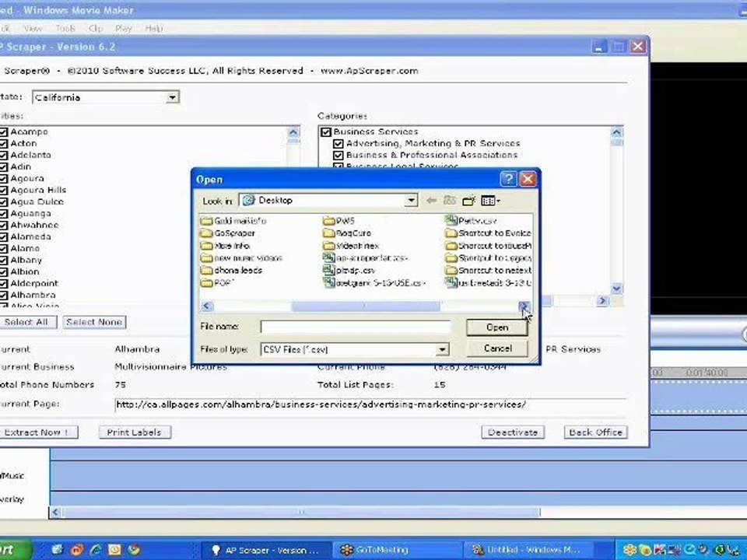The image size is (747, 560).
Task: Click the Print Labels button
Action: point(135,432)
